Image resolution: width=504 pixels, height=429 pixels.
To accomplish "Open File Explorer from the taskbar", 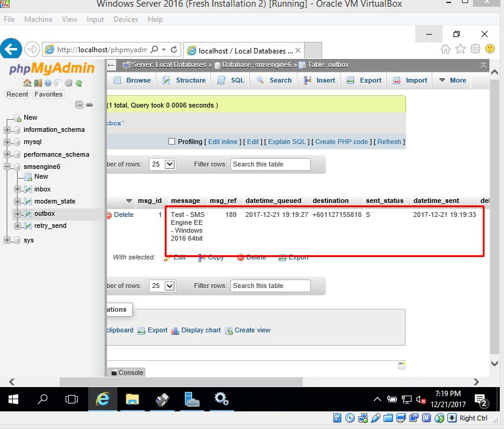I will [133, 399].
